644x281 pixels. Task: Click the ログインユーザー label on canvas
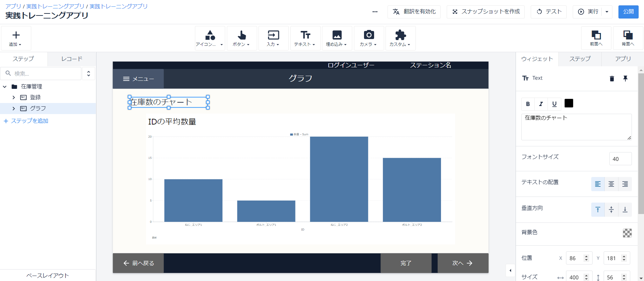click(351, 65)
